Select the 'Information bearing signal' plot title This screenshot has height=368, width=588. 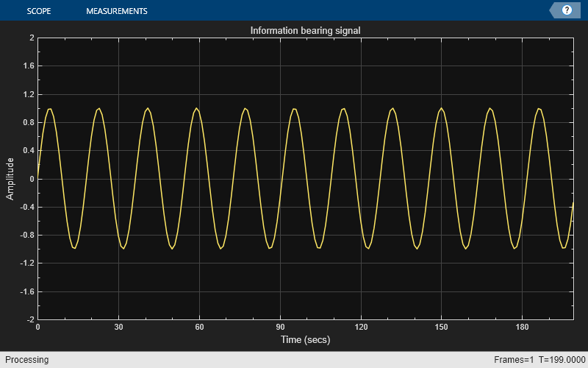(305, 30)
